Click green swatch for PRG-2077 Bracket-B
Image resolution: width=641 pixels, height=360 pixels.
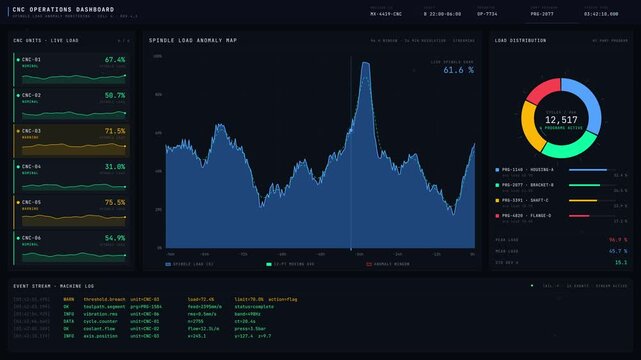[497, 185]
